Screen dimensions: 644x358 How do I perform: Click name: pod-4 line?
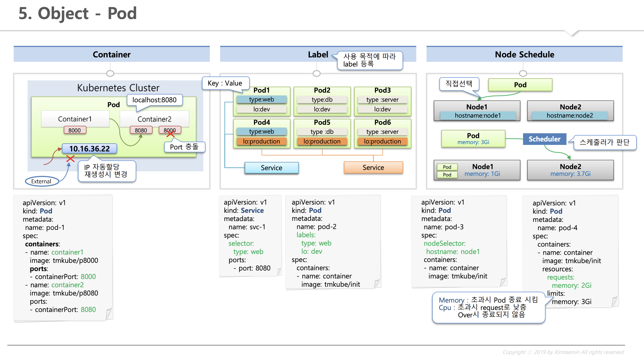coord(557,228)
